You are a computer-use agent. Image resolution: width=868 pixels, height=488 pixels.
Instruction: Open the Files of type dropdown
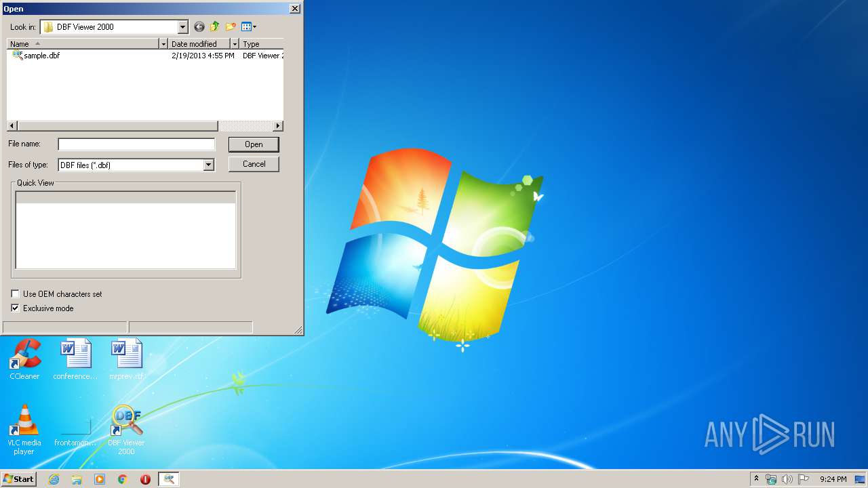(209, 165)
